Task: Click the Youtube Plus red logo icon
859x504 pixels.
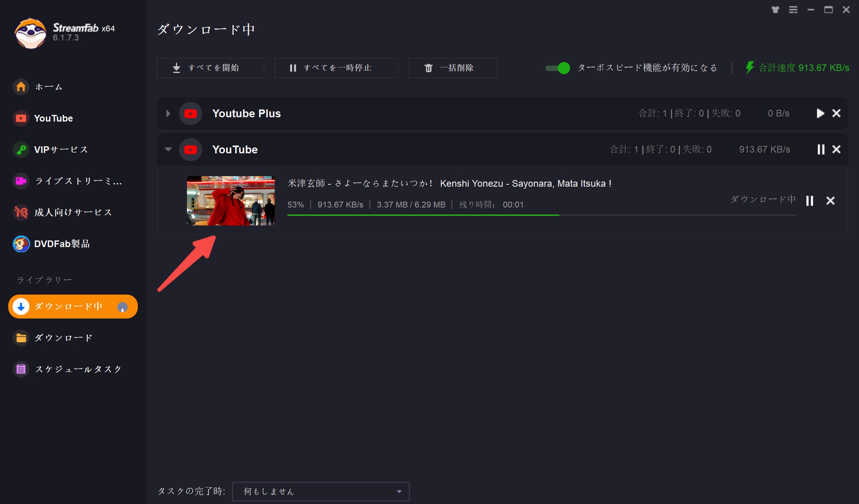Action: click(190, 113)
